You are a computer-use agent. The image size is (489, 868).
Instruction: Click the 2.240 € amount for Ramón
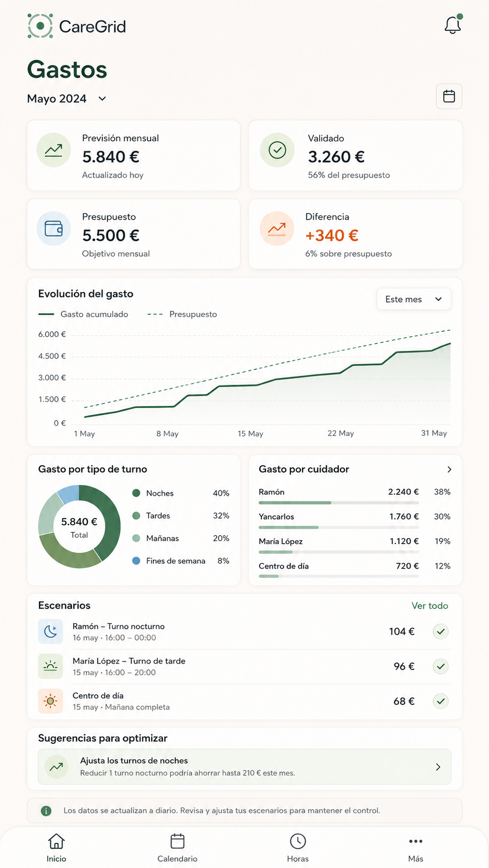403,492
